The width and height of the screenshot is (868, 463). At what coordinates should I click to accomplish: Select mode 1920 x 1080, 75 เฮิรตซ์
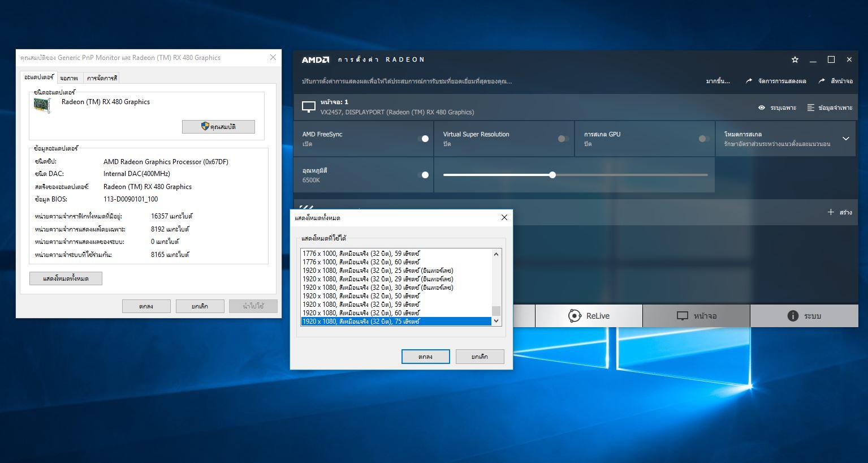click(396, 321)
